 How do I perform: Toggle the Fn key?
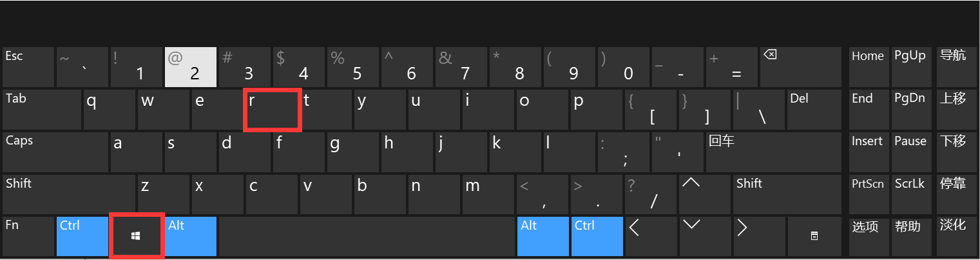(28, 236)
